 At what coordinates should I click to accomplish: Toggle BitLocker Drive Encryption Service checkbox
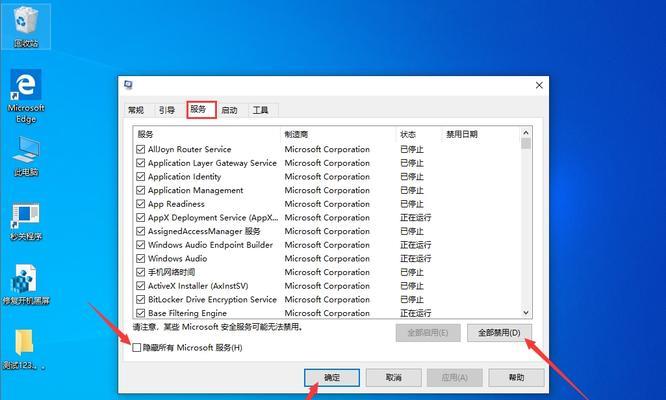141,299
